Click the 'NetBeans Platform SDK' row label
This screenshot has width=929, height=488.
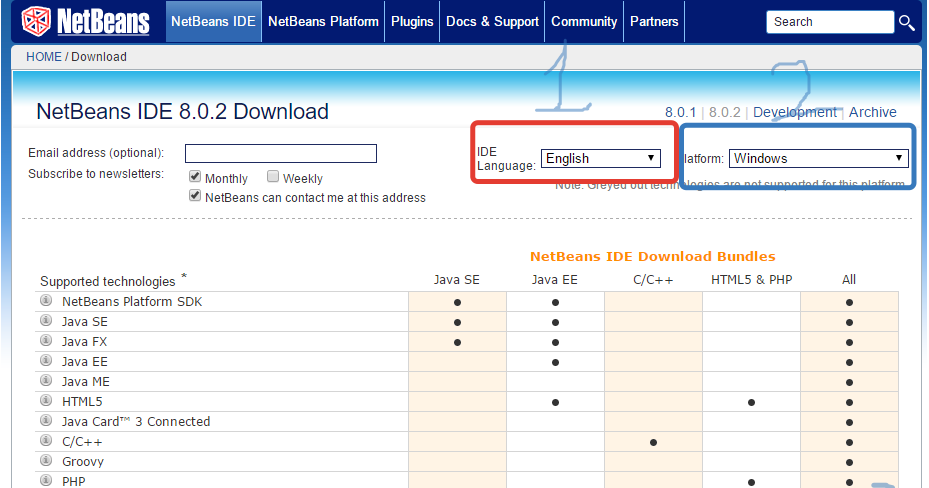(132, 301)
